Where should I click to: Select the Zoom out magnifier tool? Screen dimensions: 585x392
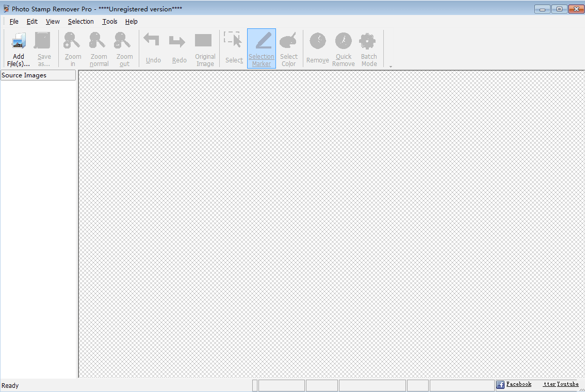tap(124, 49)
